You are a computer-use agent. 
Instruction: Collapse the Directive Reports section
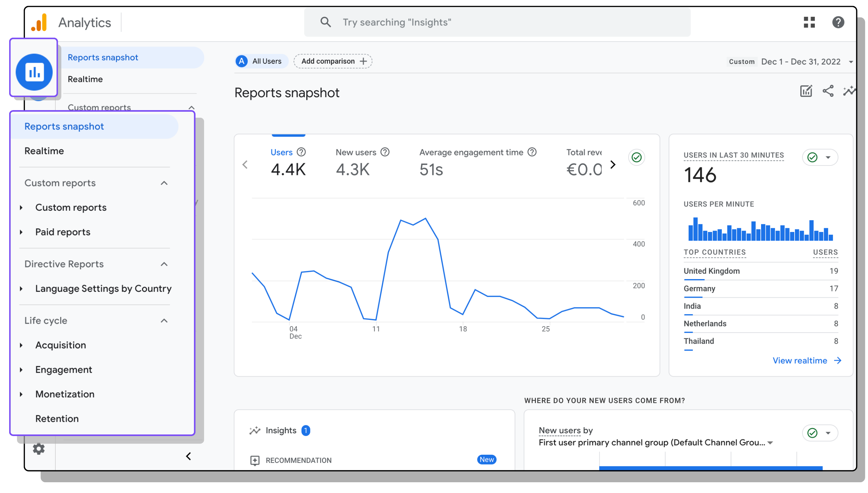pyautogui.click(x=164, y=264)
